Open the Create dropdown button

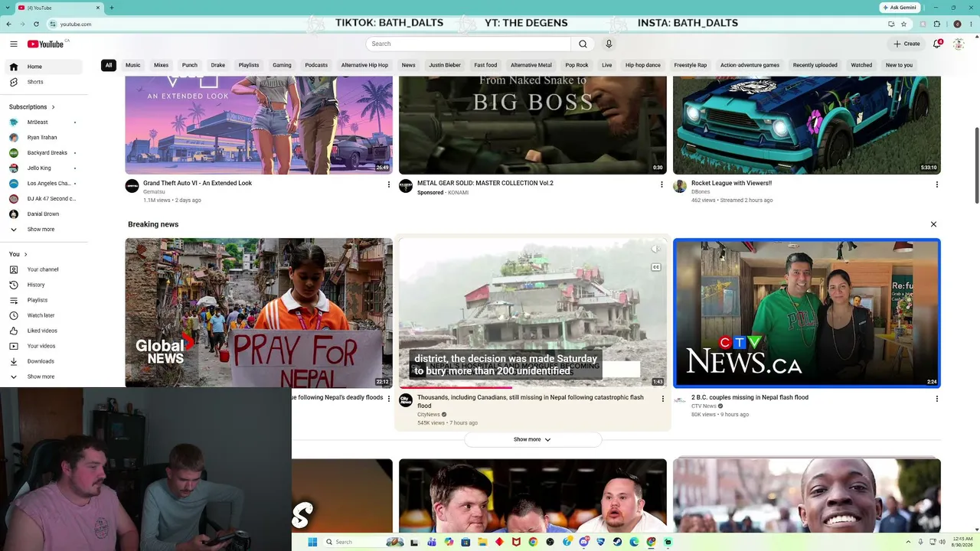click(906, 44)
